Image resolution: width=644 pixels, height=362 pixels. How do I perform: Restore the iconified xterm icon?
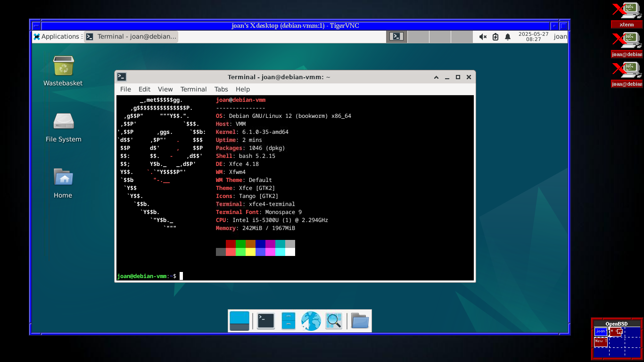(x=627, y=15)
